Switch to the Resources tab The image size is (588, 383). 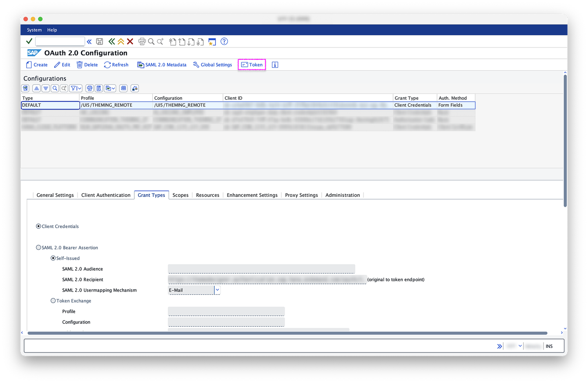click(x=207, y=195)
